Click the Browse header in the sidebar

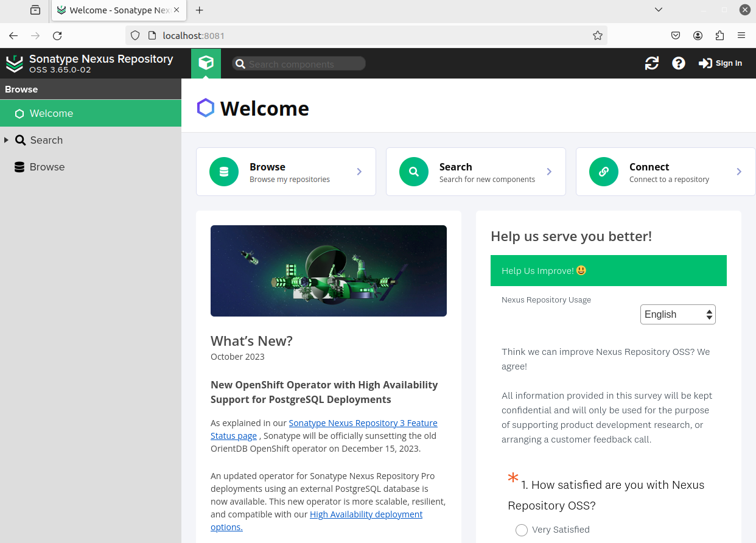click(91, 89)
